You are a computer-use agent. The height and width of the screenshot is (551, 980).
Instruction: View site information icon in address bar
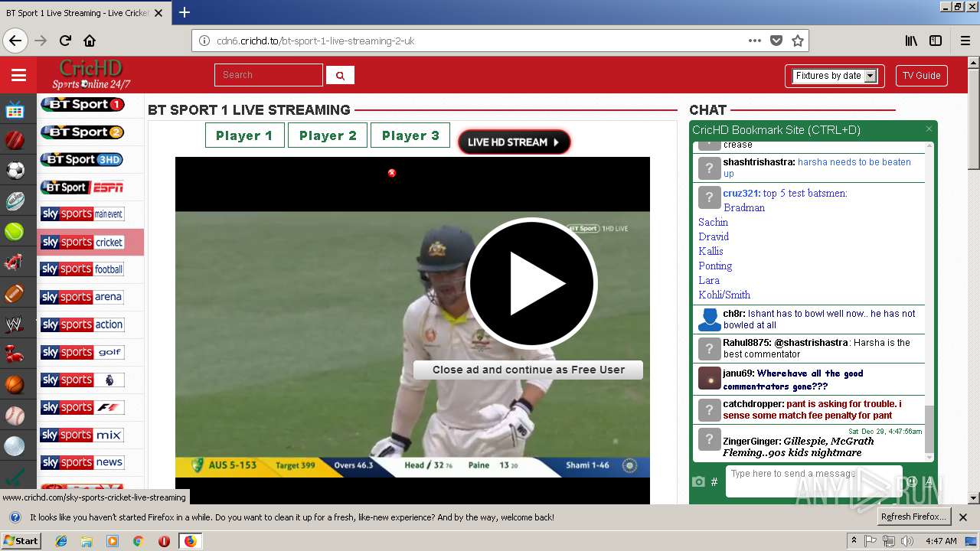(204, 41)
